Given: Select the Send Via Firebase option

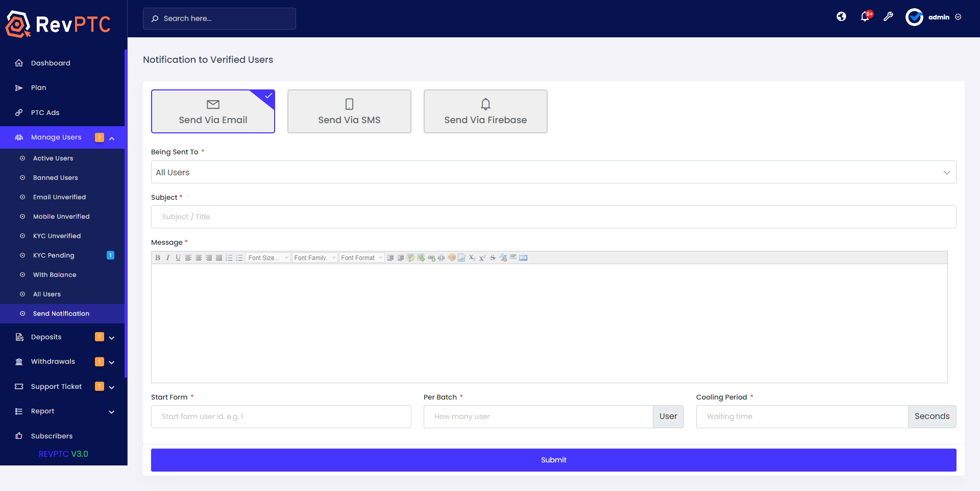Looking at the screenshot, I should [485, 111].
